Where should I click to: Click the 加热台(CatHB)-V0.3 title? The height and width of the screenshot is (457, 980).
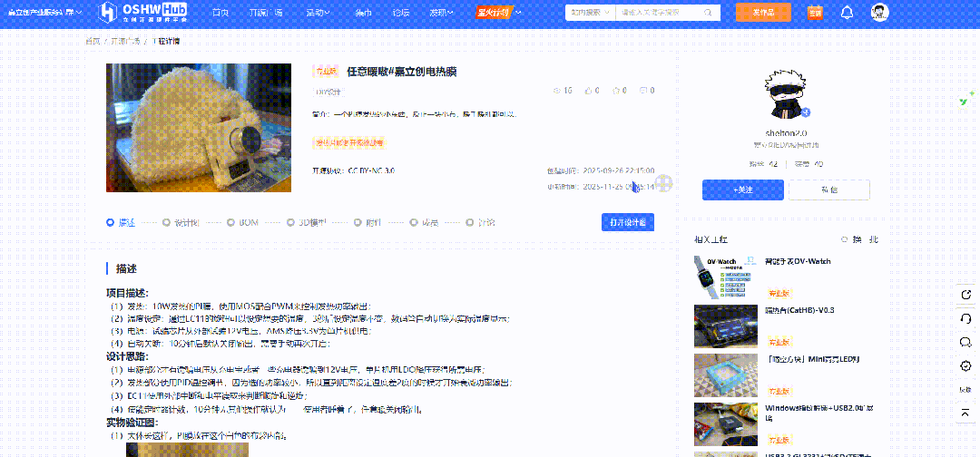800,310
